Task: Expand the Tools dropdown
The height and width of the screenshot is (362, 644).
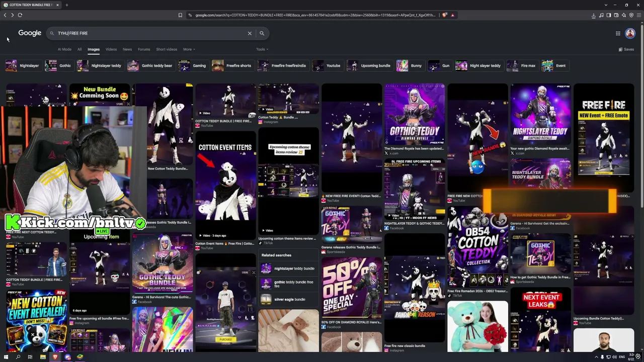Action: [262, 49]
